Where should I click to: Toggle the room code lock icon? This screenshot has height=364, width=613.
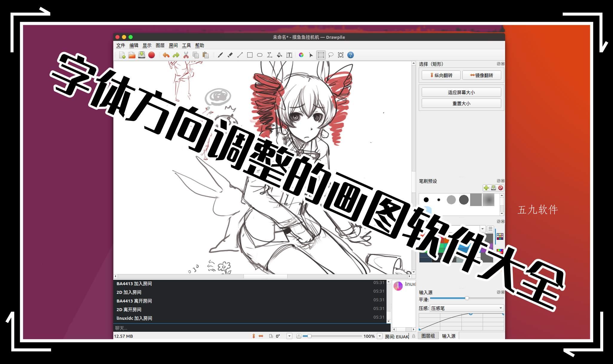click(x=414, y=336)
